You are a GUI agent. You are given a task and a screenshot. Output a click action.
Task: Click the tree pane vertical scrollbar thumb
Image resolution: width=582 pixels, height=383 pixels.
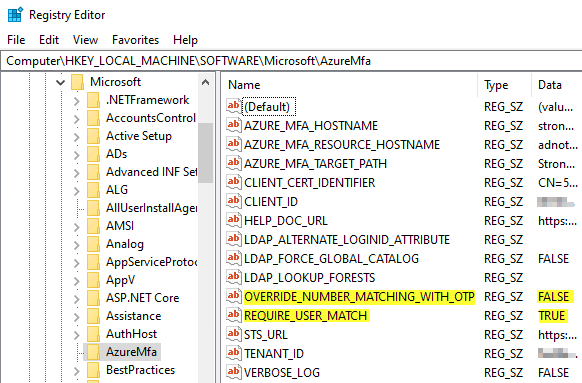(206, 153)
